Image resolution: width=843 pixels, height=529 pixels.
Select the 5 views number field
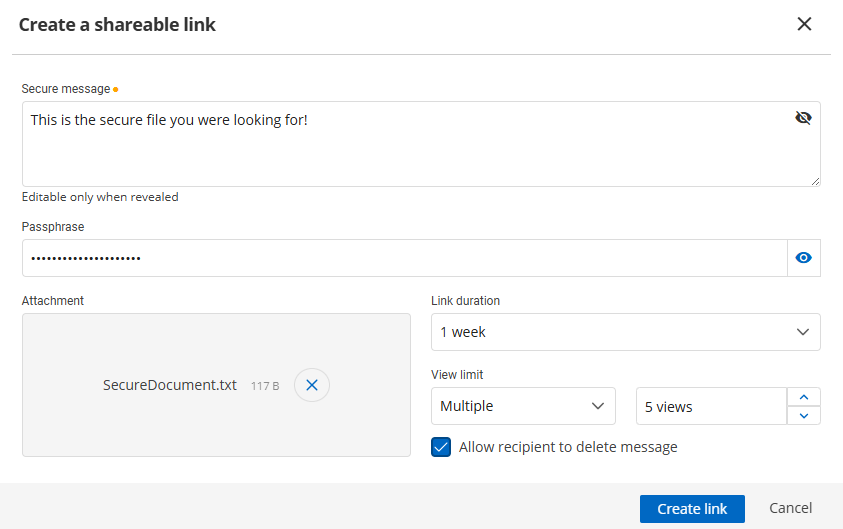point(710,407)
